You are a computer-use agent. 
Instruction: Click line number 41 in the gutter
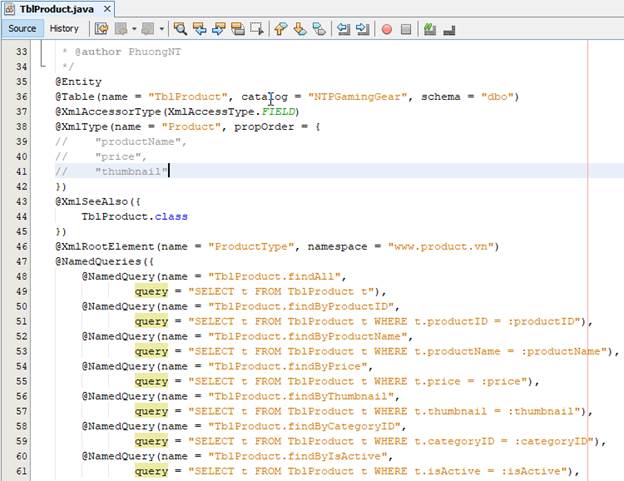[21, 171]
